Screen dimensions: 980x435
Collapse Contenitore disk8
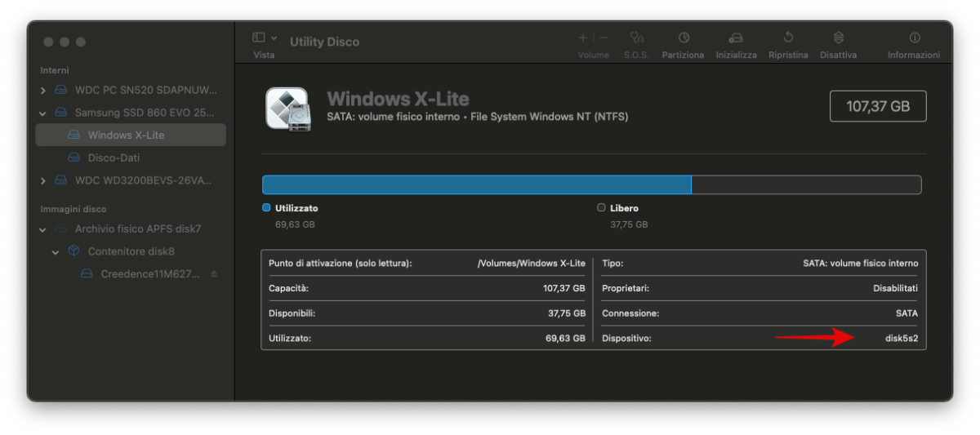coord(56,252)
